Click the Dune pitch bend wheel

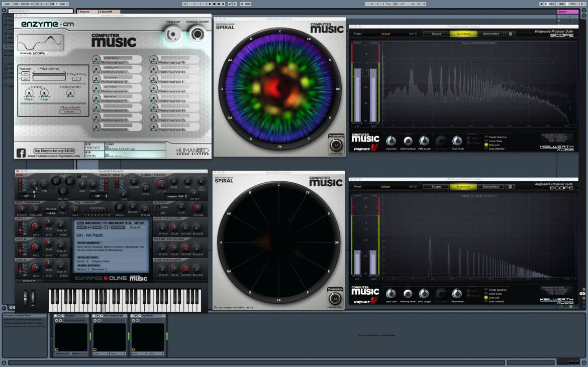point(25,297)
